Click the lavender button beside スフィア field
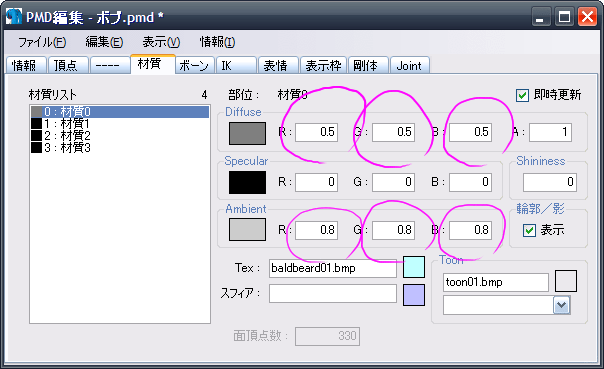604x369 pixels. click(x=414, y=295)
